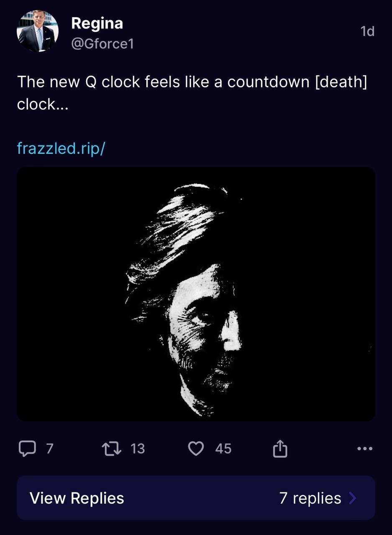Click the repost count number 13
The height and width of the screenshot is (535, 392).
point(137,449)
